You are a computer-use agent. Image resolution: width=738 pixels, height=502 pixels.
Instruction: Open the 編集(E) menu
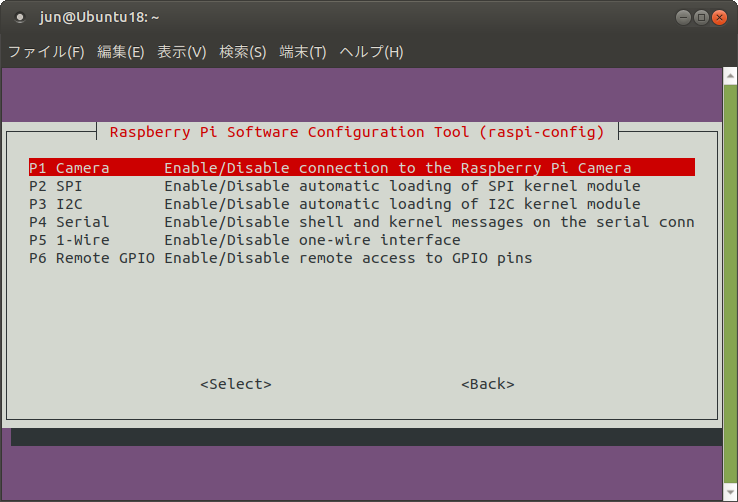click(120, 52)
